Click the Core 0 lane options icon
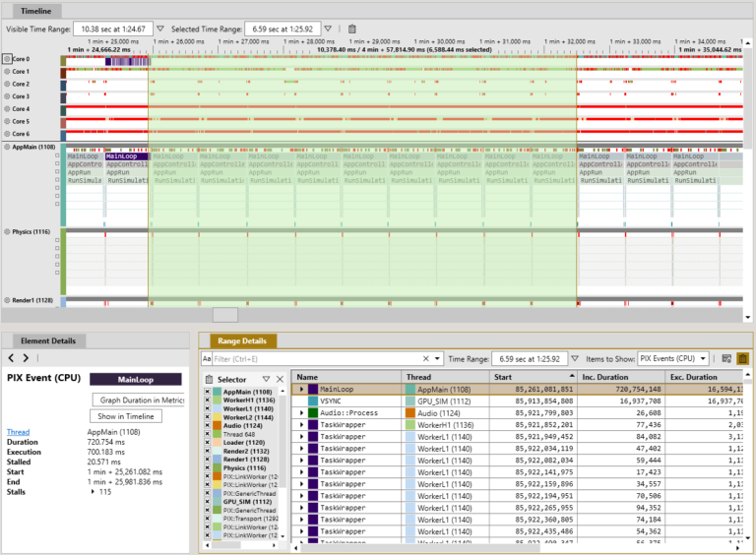756x555 pixels. [x=6, y=60]
